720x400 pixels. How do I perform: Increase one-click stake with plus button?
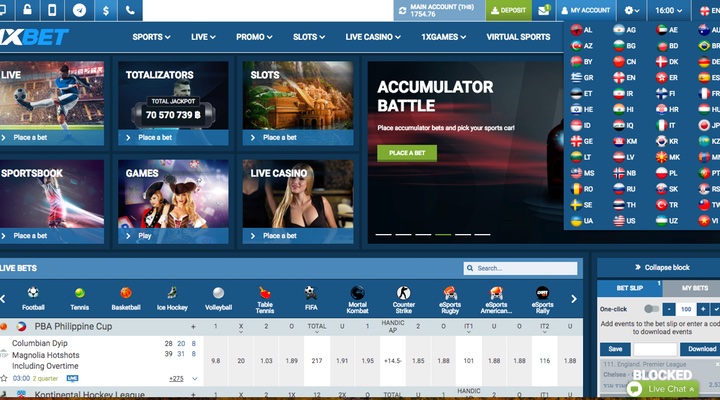click(x=703, y=309)
